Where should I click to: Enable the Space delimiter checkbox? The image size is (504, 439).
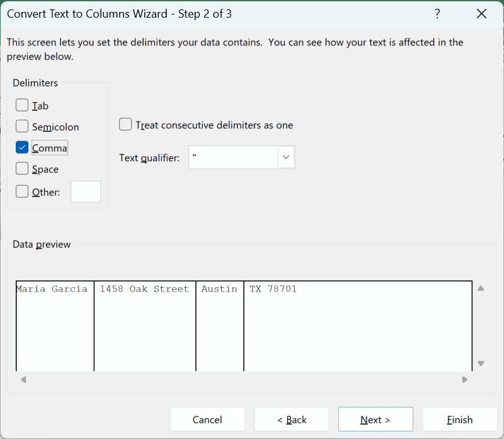click(22, 168)
